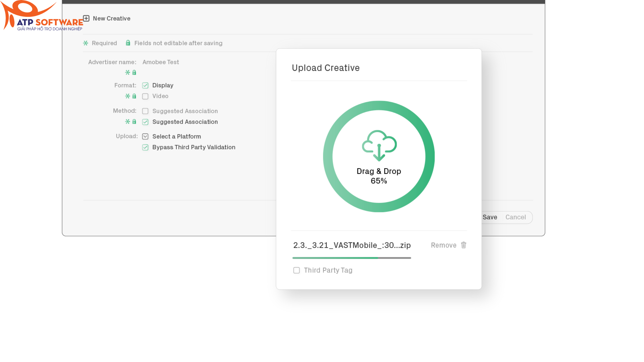Click the New Creative title text
Viewport: 644px width, 362px height.
pyautogui.click(x=112, y=18)
